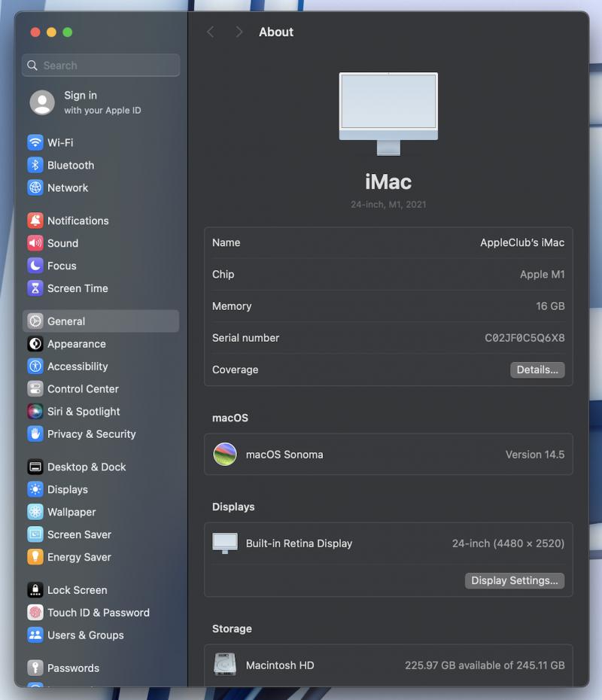Viewport: 602px width, 700px height.
Task: Focus the sidebar Search field
Action: [101, 65]
